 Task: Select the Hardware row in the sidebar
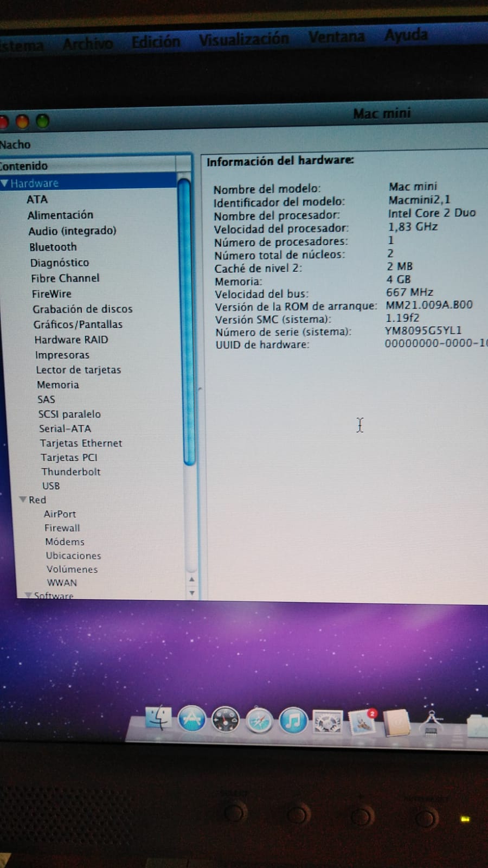(x=88, y=183)
